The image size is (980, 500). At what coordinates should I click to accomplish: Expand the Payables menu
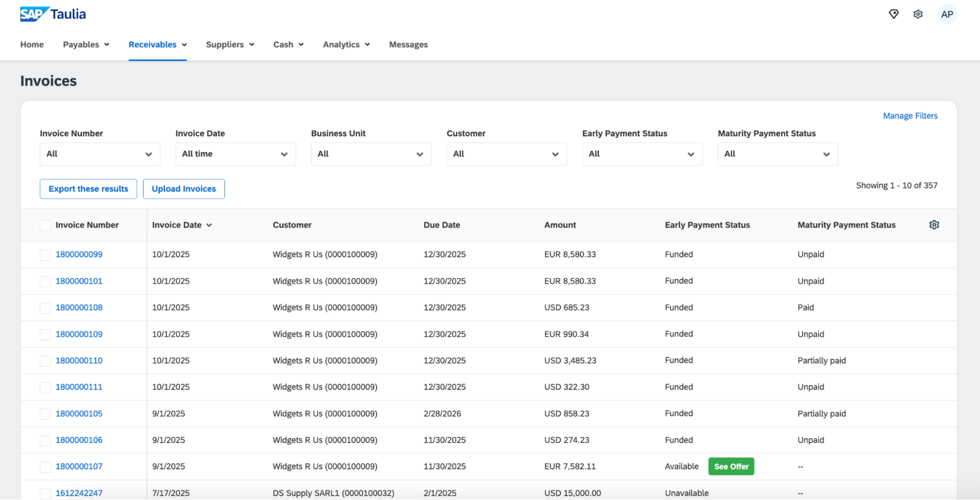tap(86, 45)
